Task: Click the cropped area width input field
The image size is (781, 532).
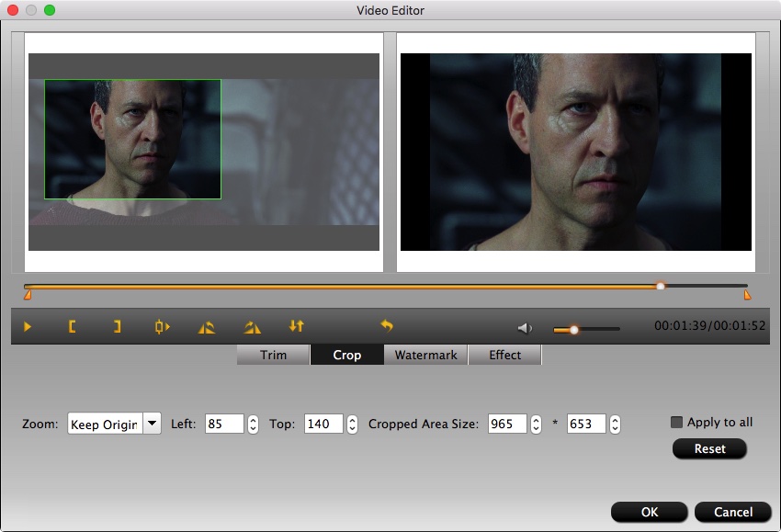Action: [x=507, y=424]
